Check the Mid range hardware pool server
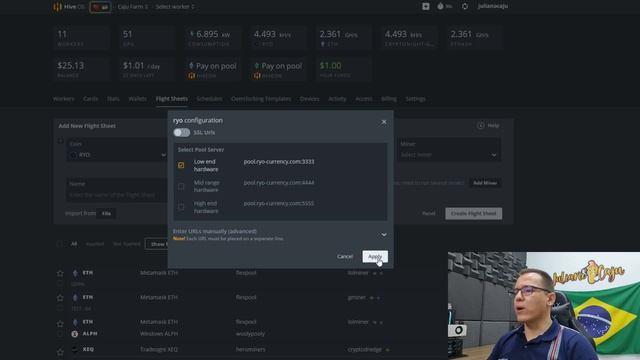The width and height of the screenshot is (640, 360). (x=181, y=186)
